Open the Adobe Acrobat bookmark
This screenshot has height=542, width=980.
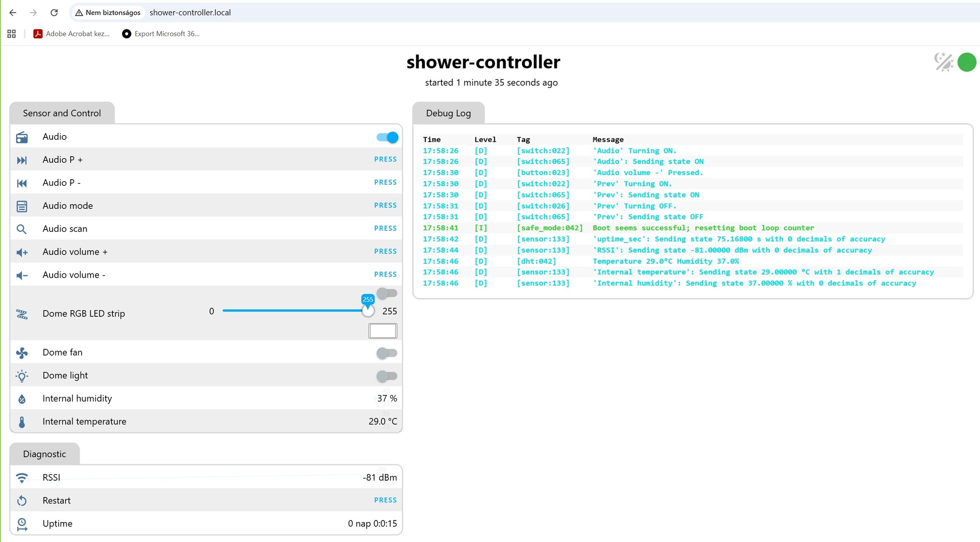coord(71,34)
